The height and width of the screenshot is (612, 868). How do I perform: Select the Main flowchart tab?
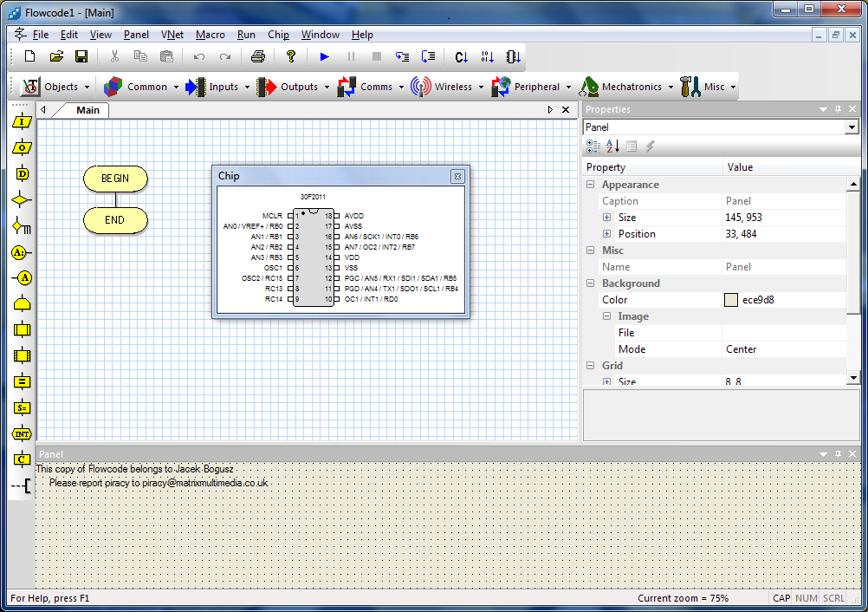[x=88, y=110]
